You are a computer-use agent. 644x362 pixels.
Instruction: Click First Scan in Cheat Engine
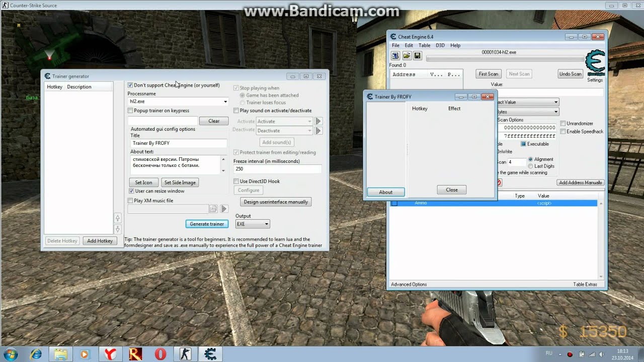pos(489,74)
